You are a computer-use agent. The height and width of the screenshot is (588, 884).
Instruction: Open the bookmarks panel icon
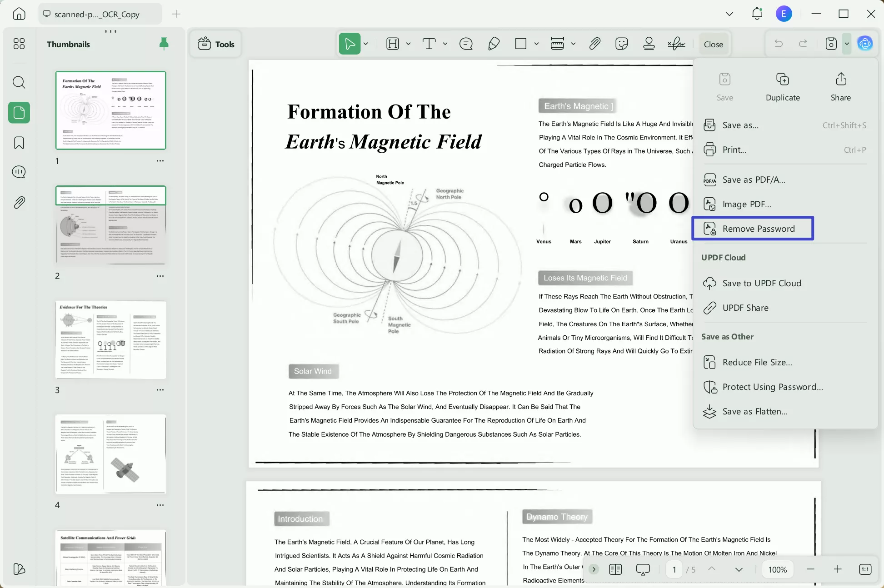click(19, 143)
